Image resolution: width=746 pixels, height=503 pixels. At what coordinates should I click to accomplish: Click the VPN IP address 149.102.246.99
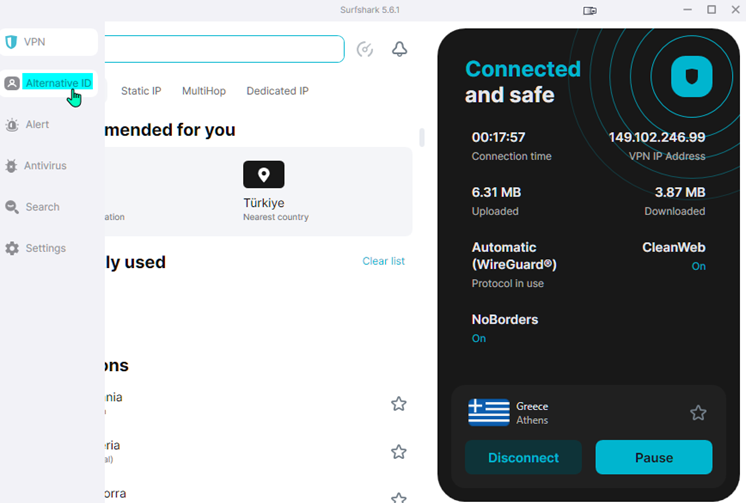point(657,138)
